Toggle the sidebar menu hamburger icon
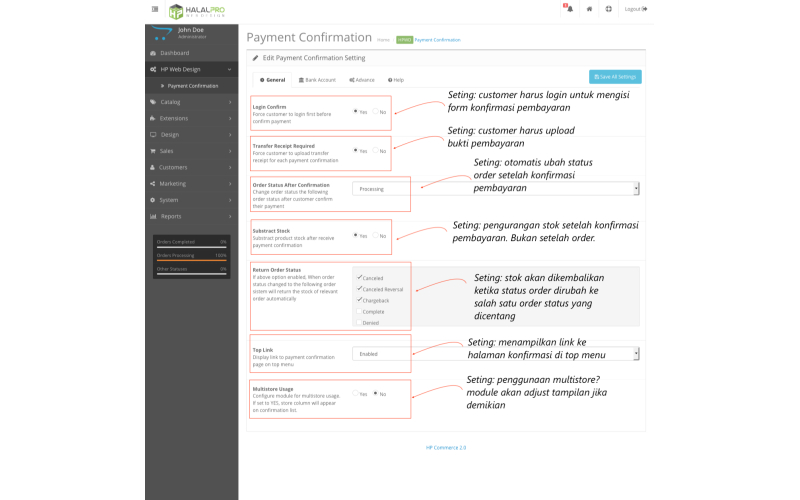The width and height of the screenshot is (800, 500). (x=155, y=9)
